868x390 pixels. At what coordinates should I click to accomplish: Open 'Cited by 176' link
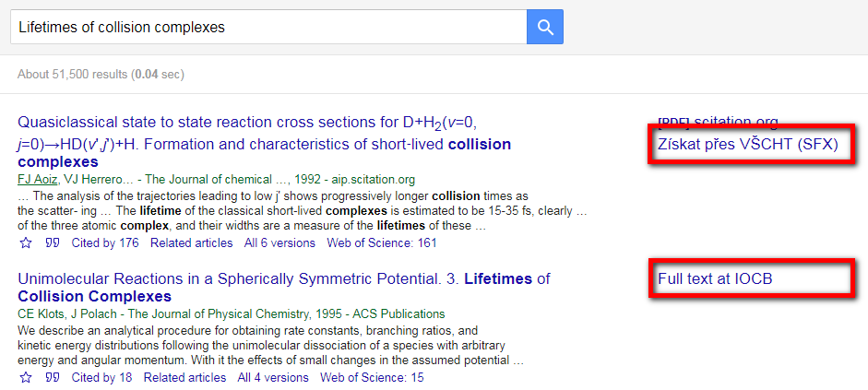(105, 242)
